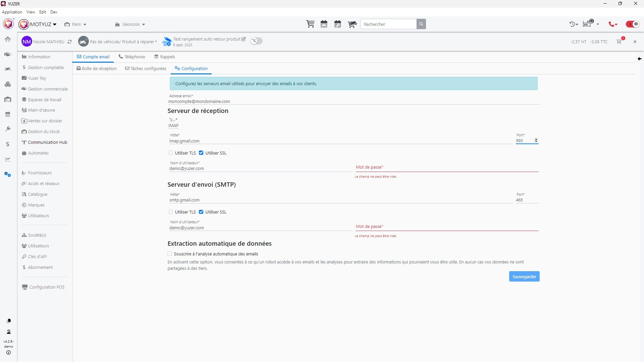The image size is (644, 362).
Task: Click refresh icon next to Nicole MATHIEU
Action: pos(69,42)
